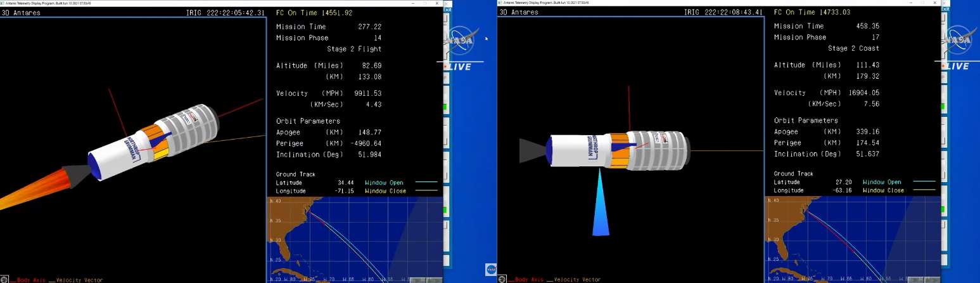This screenshot has width=980, height=283.
Task: Click the ground track map in left window
Action: 354,239
